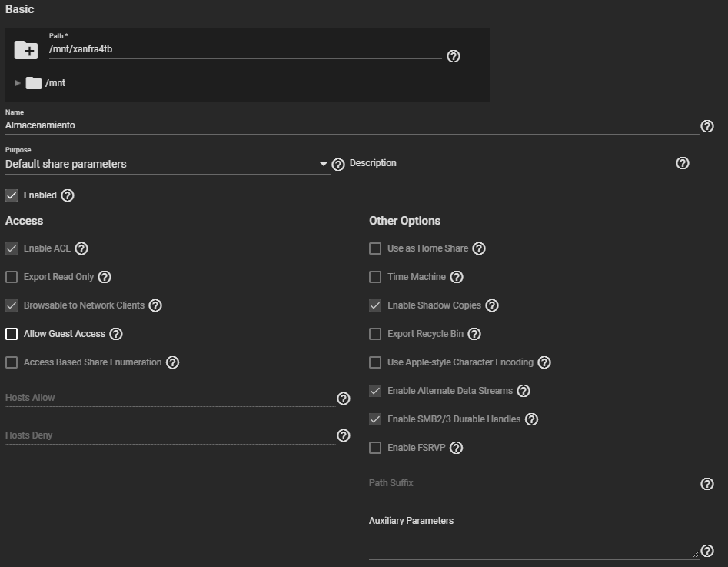Show help for Access Based Share Enumeration

click(172, 362)
